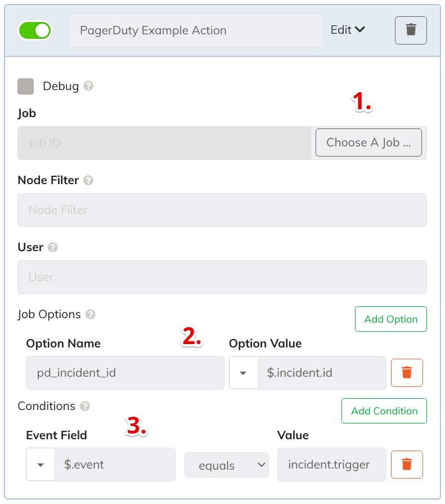Viewport: 445px width, 504px height.
Task: Click the incident.trigger value field
Action: (331, 465)
